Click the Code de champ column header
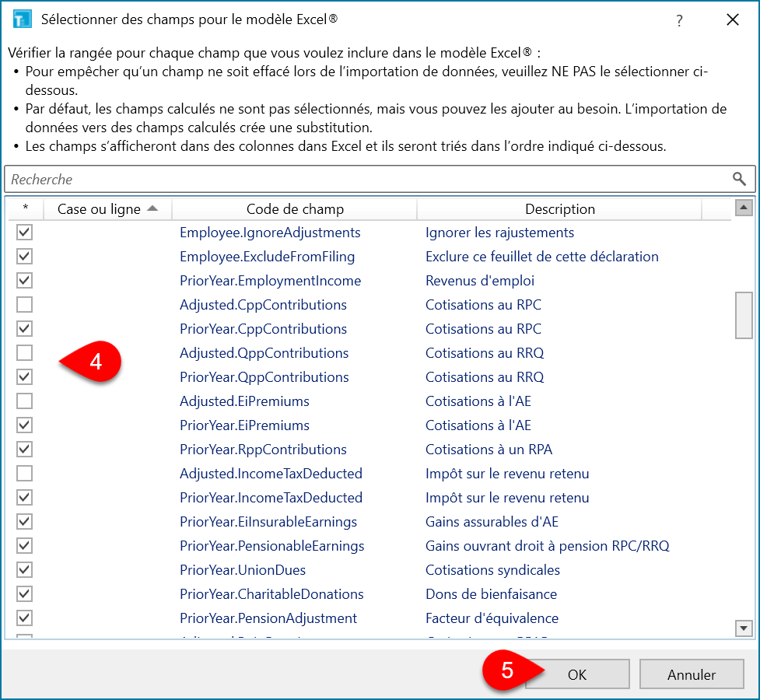 (295, 209)
